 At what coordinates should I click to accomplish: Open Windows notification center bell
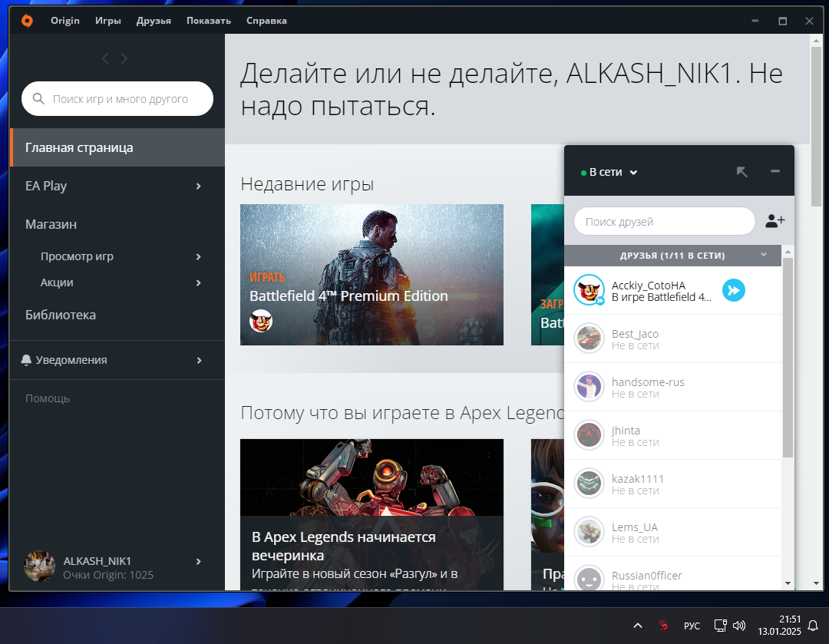click(813, 626)
